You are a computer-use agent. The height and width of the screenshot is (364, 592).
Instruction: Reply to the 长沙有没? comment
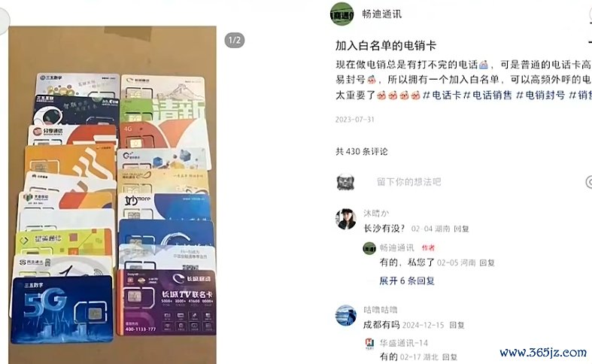pos(461,229)
